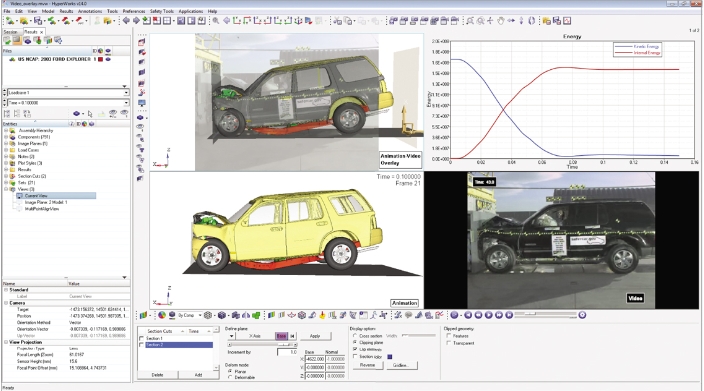Click the page layout grid icon
704x391 pixels.
(x=167, y=21)
